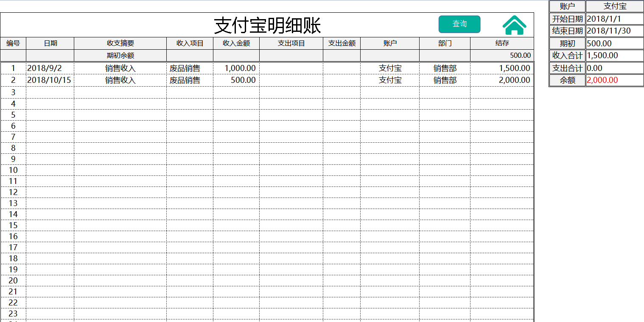Screen dimensions: 644x322
Task: Select the 账户 header in the table
Action: coord(390,43)
